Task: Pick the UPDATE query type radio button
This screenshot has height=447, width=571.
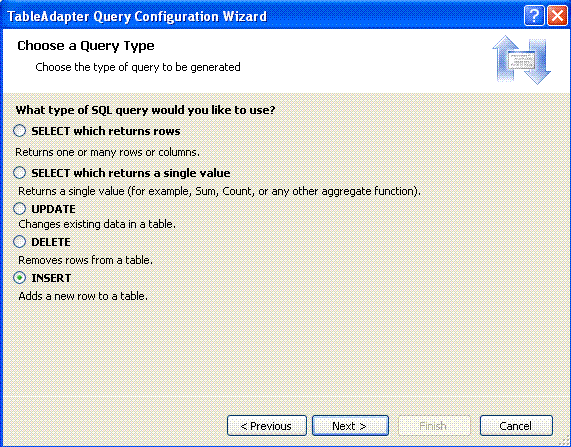Action: click(x=20, y=209)
